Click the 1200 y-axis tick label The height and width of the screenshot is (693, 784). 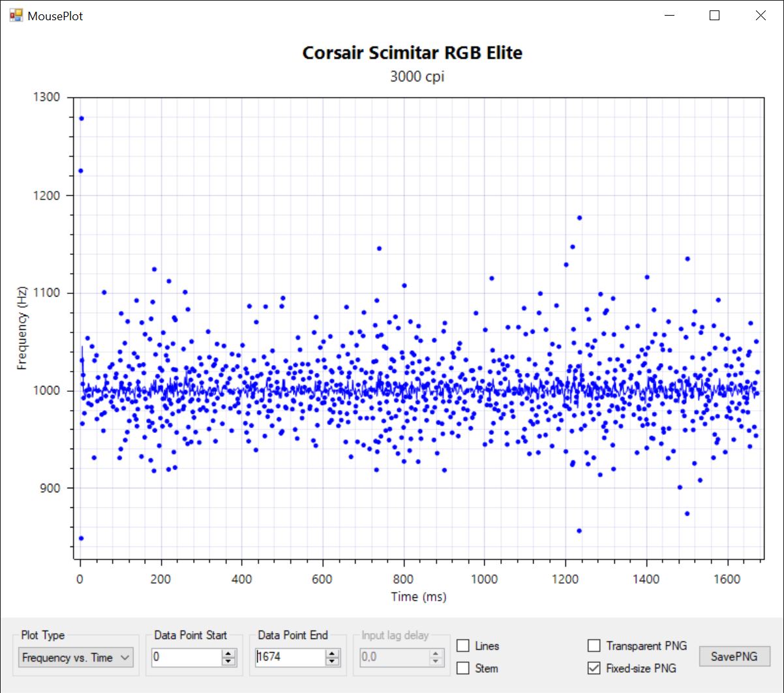pyautogui.click(x=46, y=195)
